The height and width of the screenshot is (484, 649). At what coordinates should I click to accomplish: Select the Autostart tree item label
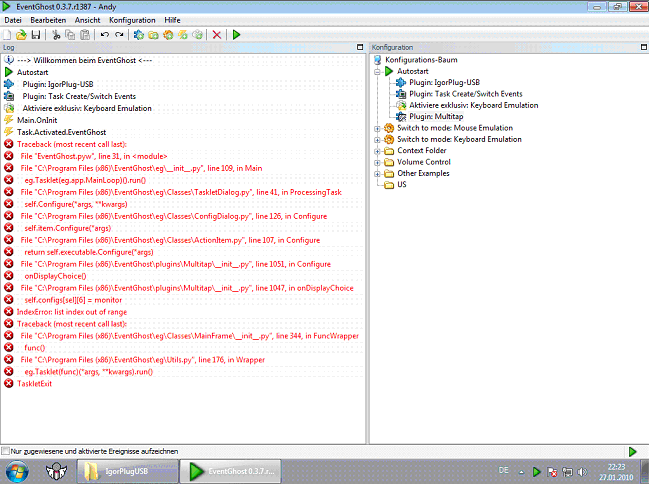click(413, 71)
